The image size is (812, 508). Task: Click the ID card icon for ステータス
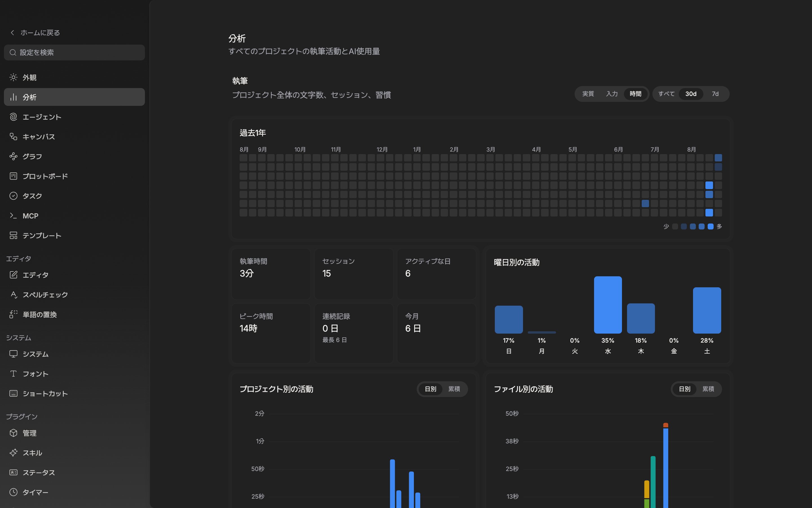(14, 472)
